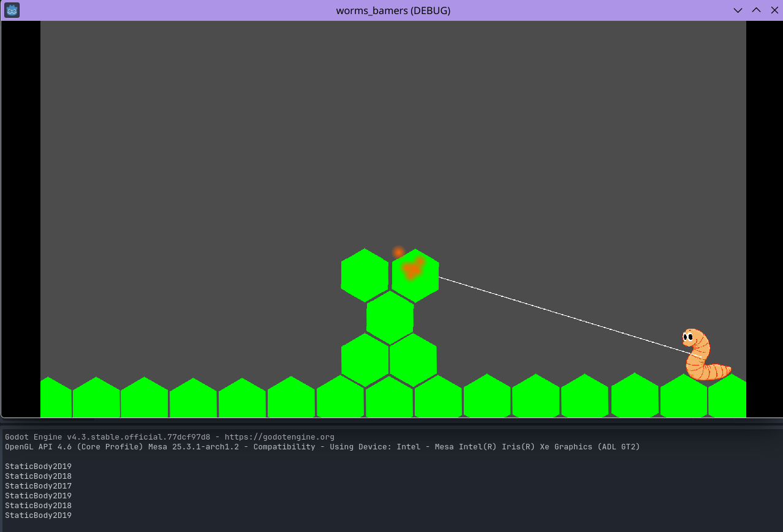Click the burning hexagon with orange flames
Screen dimensions: 783x532
[x=415, y=275]
